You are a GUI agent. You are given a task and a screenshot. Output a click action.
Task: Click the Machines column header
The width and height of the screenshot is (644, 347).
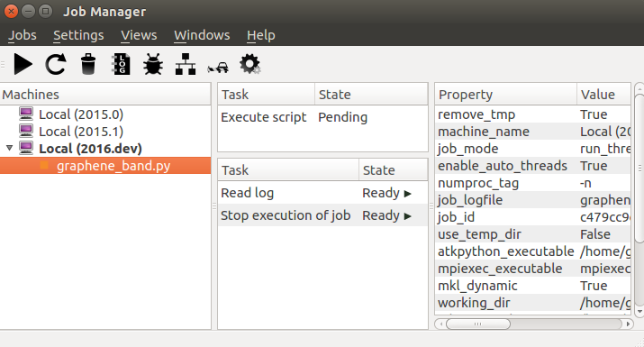click(105, 95)
